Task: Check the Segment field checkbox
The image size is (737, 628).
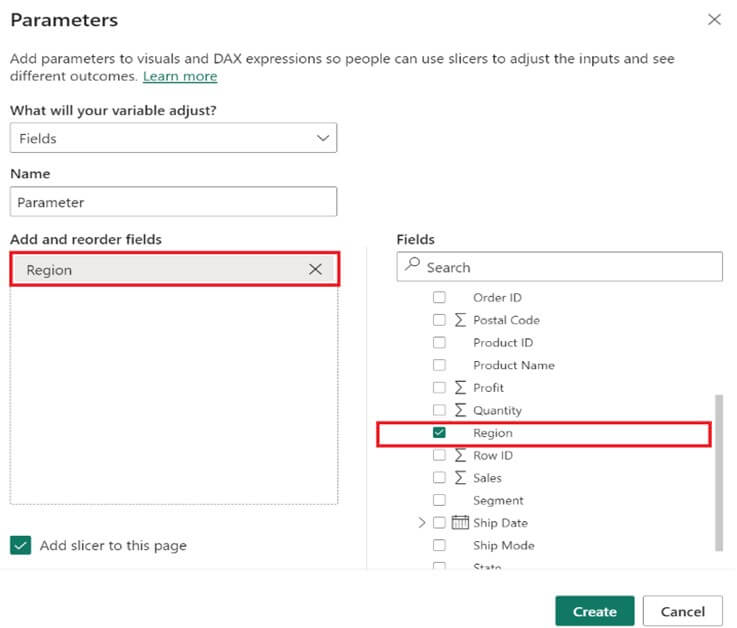Action: point(439,500)
